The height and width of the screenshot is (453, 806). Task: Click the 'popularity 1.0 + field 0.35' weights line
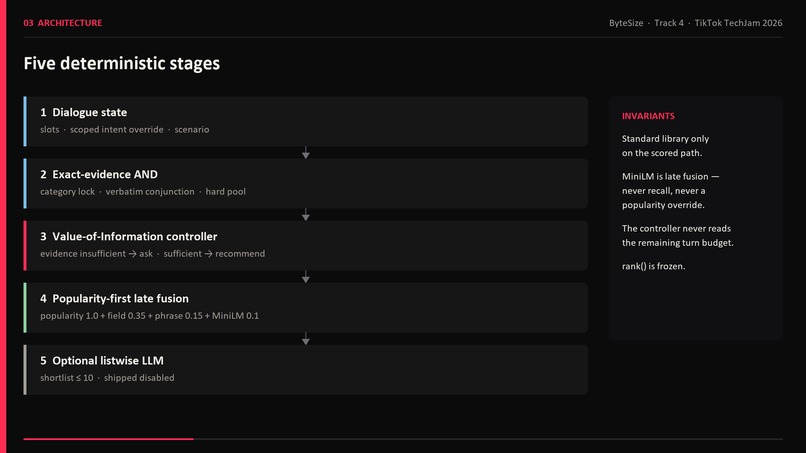click(x=150, y=316)
